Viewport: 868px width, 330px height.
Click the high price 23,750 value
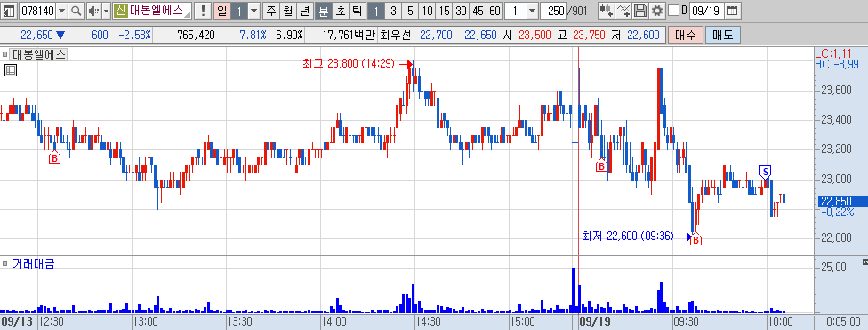[589, 35]
